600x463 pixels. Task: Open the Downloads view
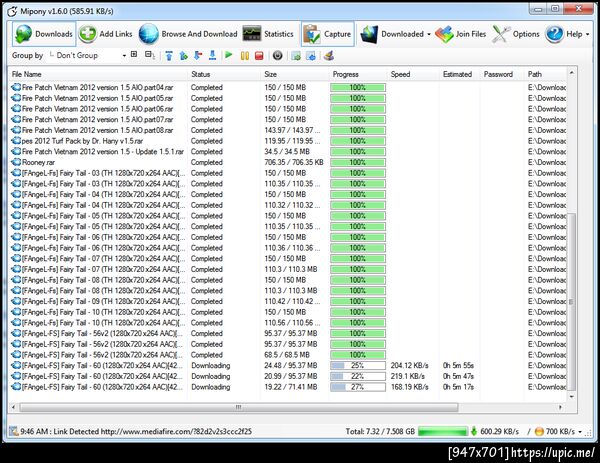pos(44,34)
